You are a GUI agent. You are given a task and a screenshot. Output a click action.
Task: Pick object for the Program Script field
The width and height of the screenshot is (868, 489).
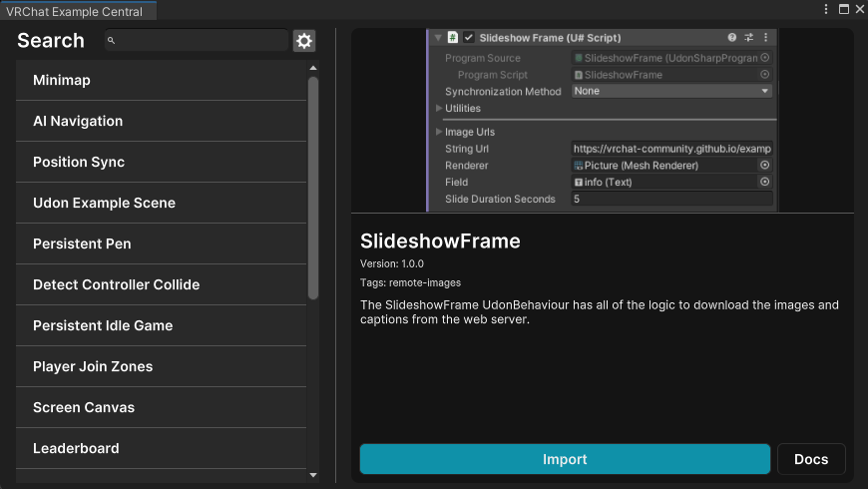click(x=765, y=74)
